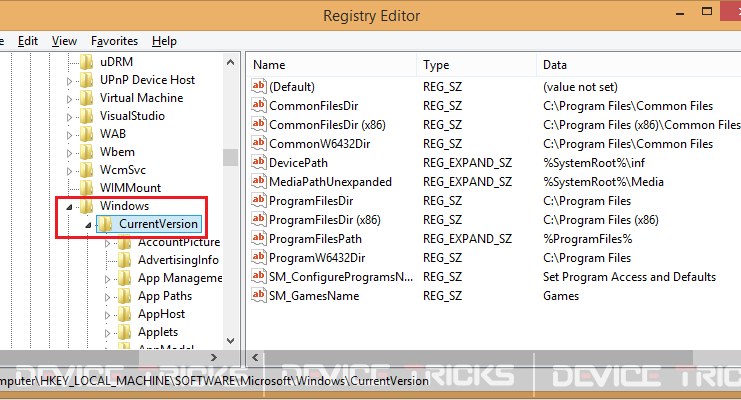
Task: Click the REG_EXPAND_SZ type of MediaPathUnexpanded
Action: click(x=467, y=182)
